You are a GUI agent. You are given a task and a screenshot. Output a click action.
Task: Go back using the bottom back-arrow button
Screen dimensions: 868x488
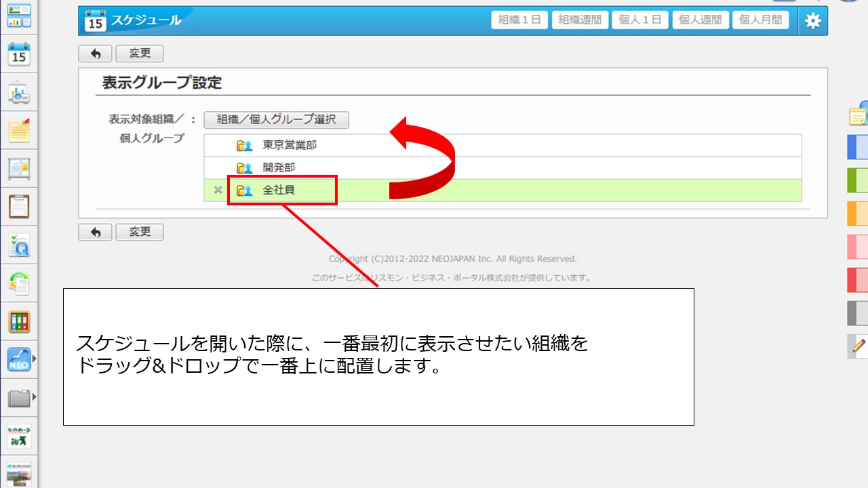96,232
